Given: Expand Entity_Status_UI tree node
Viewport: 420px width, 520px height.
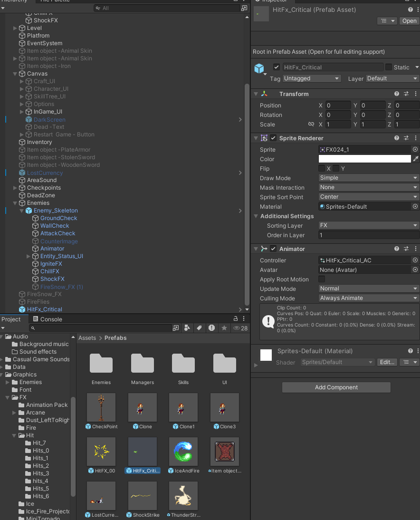Looking at the screenshot, I should coord(28,256).
